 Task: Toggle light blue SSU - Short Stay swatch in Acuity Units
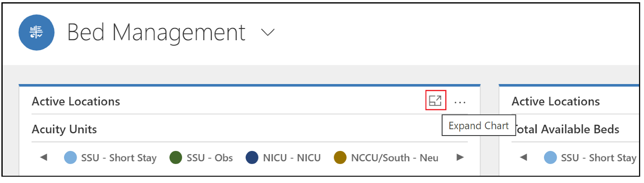(x=70, y=158)
